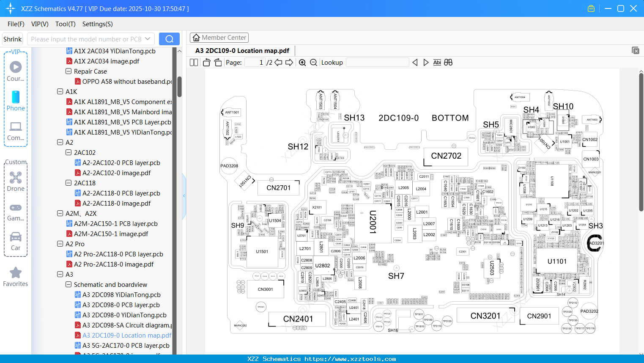The width and height of the screenshot is (644, 363).
Task: Rotate the PDF page clockwise
Action: 217,62
